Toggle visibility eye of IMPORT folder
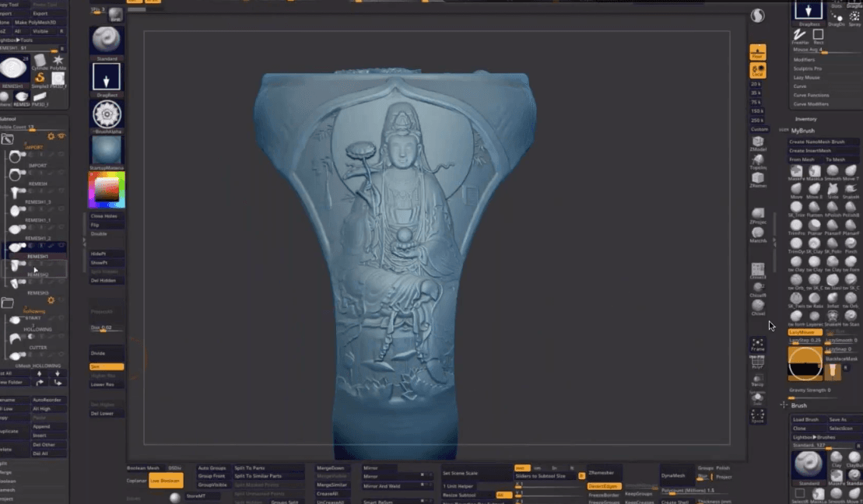Image resolution: width=863 pixels, height=504 pixels. coord(61,136)
